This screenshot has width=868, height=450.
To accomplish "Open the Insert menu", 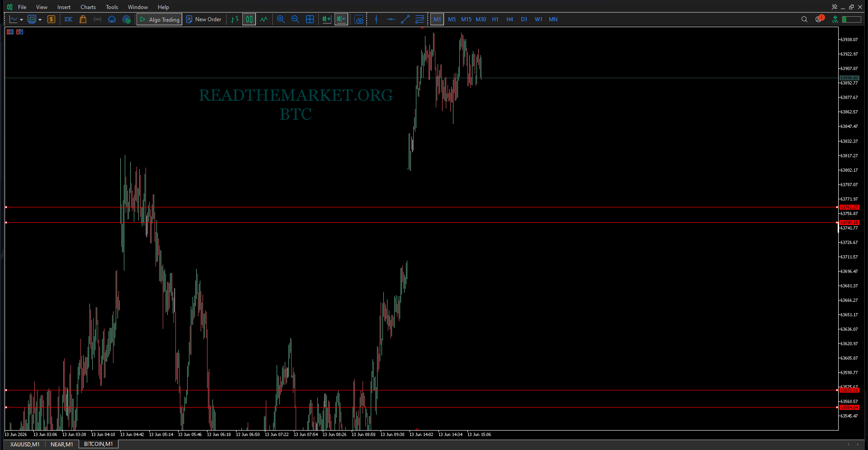I will point(64,7).
